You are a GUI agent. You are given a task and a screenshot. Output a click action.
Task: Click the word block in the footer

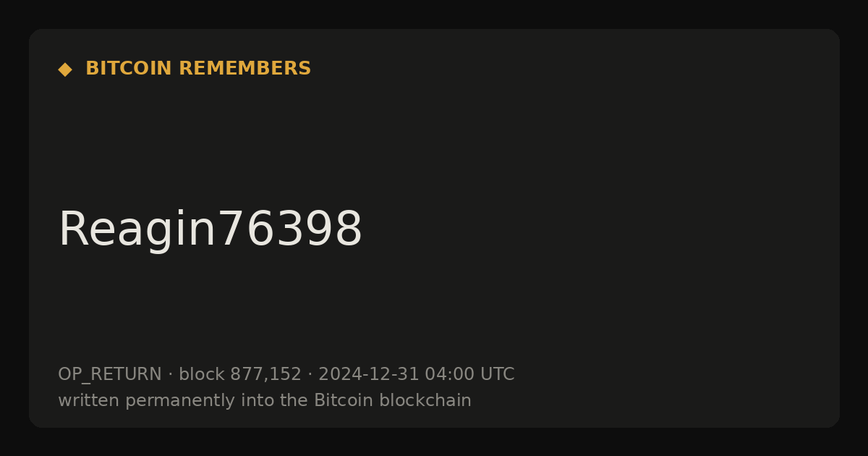coord(202,374)
